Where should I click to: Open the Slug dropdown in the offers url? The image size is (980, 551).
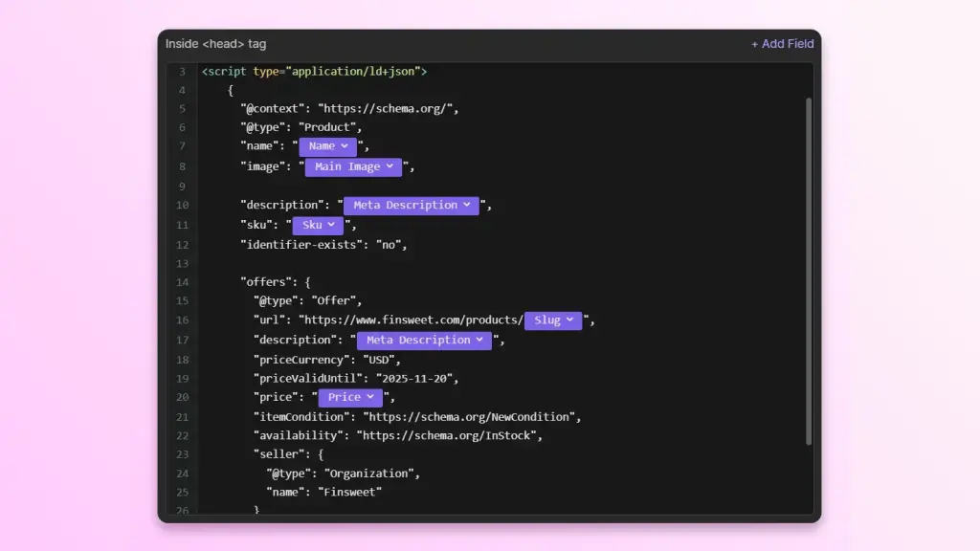pos(552,320)
